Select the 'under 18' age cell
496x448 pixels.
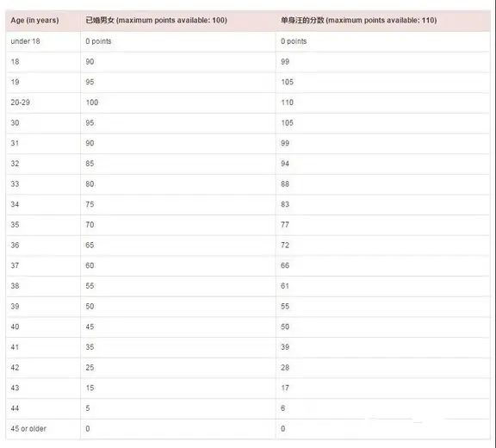pos(25,41)
